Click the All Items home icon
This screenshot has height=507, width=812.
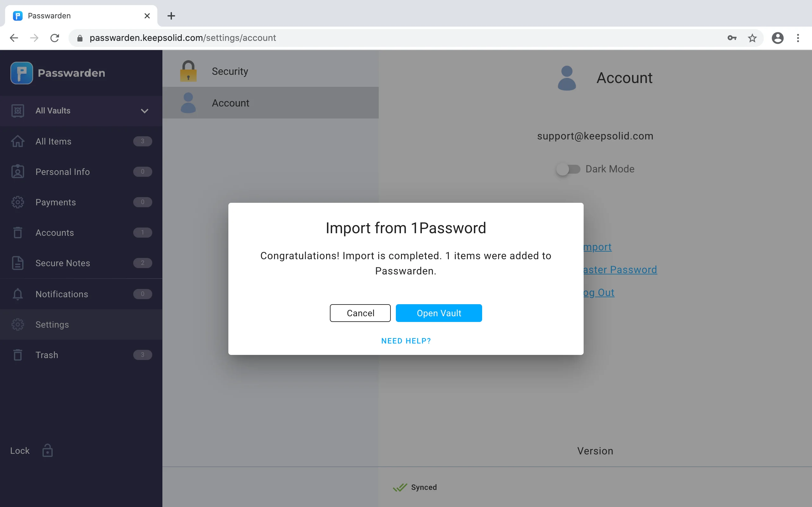click(18, 142)
